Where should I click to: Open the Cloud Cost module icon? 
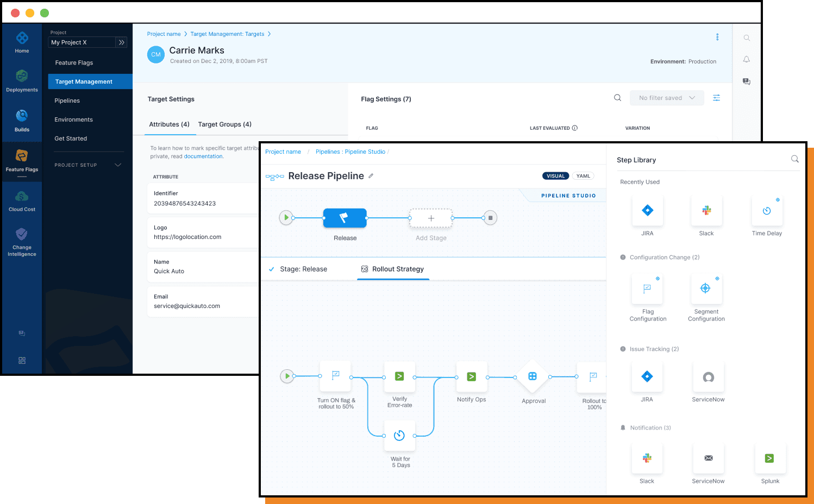(22, 197)
